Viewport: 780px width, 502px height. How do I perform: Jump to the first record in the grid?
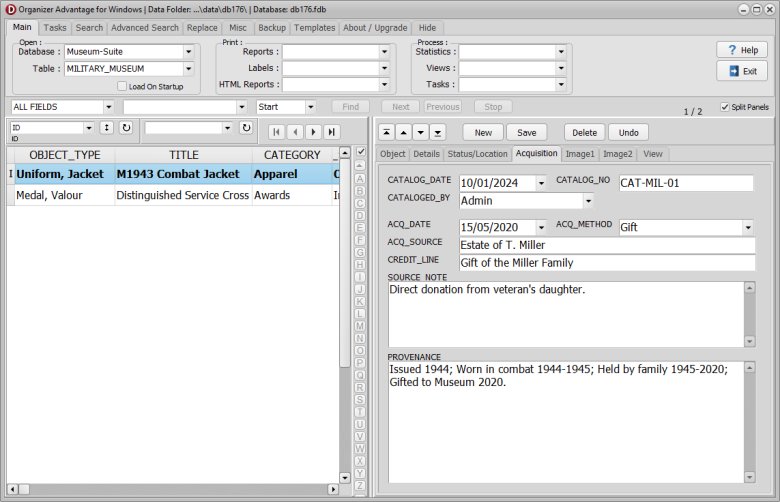click(277, 131)
